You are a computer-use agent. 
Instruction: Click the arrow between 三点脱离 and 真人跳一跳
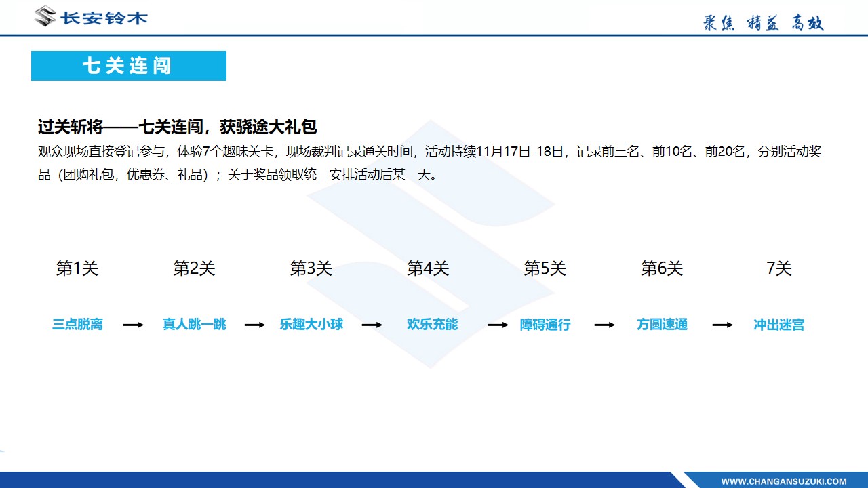pos(133,325)
